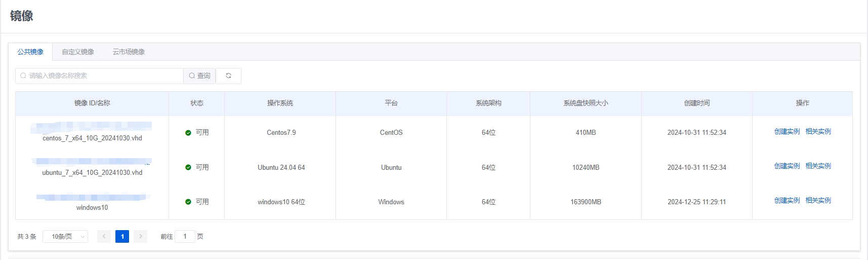Screen dimensions: 868x260
Task: Click the 查询 search button
Action: click(199, 76)
